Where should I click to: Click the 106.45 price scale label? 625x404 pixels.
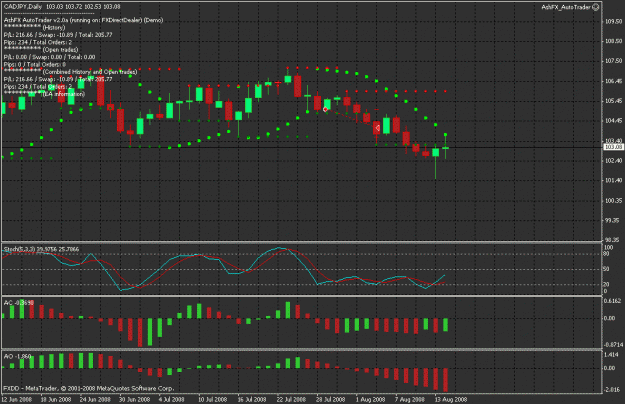[x=614, y=81]
